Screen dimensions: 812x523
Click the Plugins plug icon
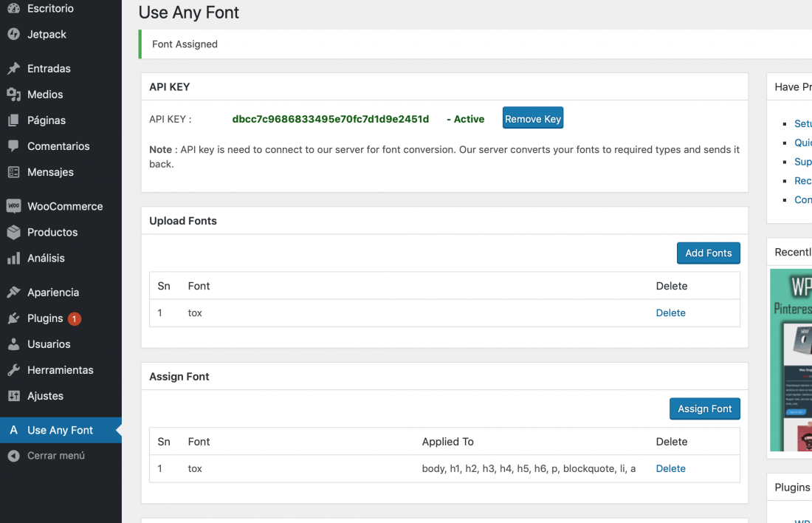tap(14, 318)
